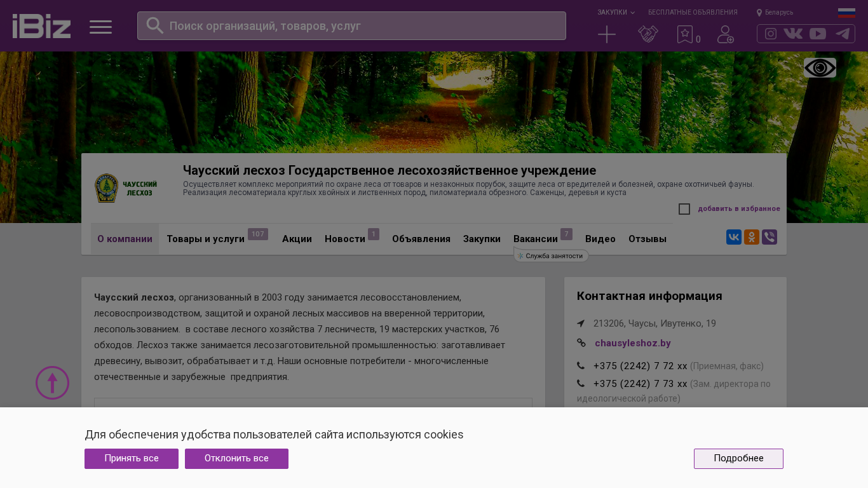Click Принять все cookies button
The width and height of the screenshot is (868, 488).
click(132, 459)
